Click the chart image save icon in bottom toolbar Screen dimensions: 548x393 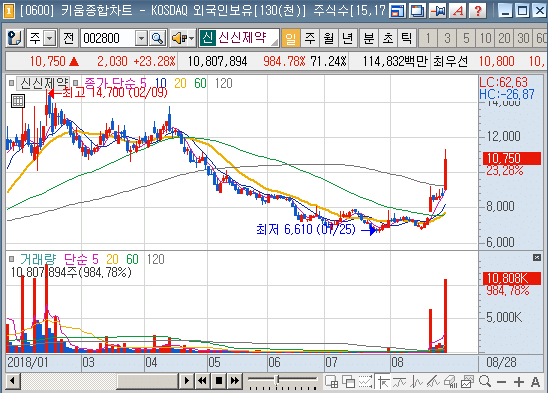click(x=467, y=382)
